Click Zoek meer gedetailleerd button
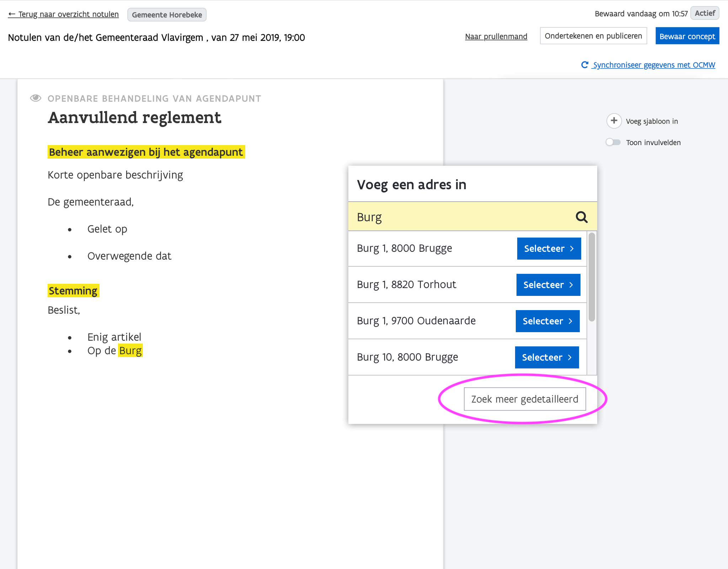The width and height of the screenshot is (728, 569). tap(525, 399)
